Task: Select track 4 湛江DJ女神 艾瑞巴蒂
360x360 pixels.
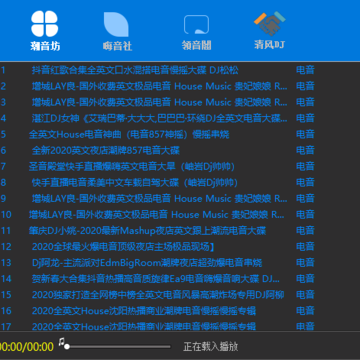Action: (x=159, y=118)
